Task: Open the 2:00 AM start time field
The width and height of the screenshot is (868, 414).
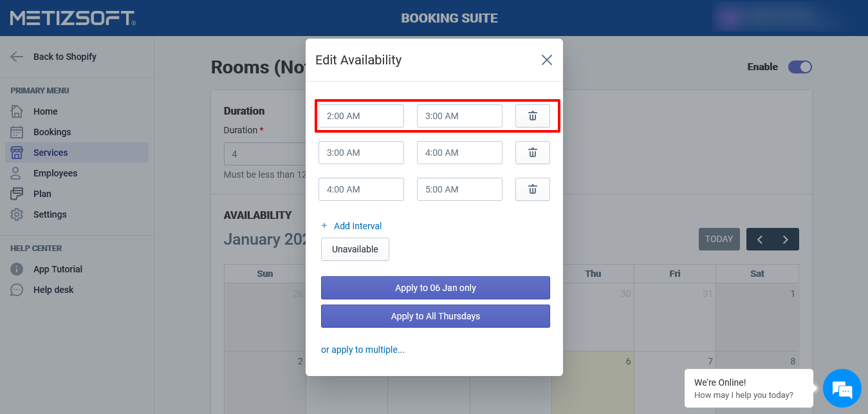Action: click(x=361, y=116)
